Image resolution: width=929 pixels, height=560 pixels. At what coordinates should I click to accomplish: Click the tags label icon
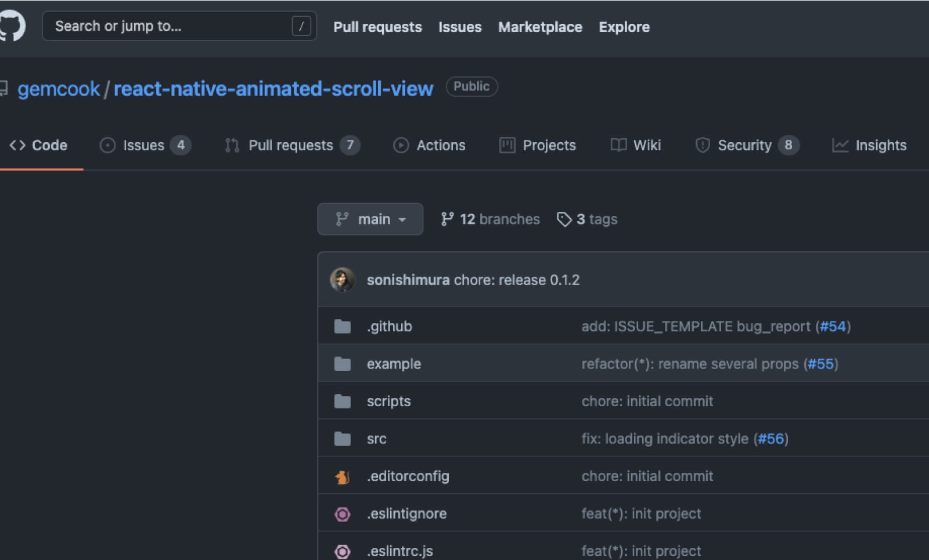(564, 219)
